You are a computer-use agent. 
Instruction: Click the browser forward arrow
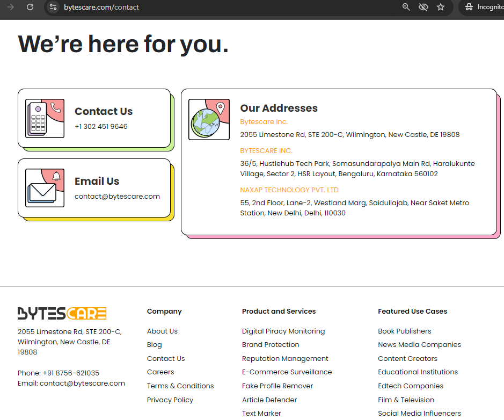[11, 7]
